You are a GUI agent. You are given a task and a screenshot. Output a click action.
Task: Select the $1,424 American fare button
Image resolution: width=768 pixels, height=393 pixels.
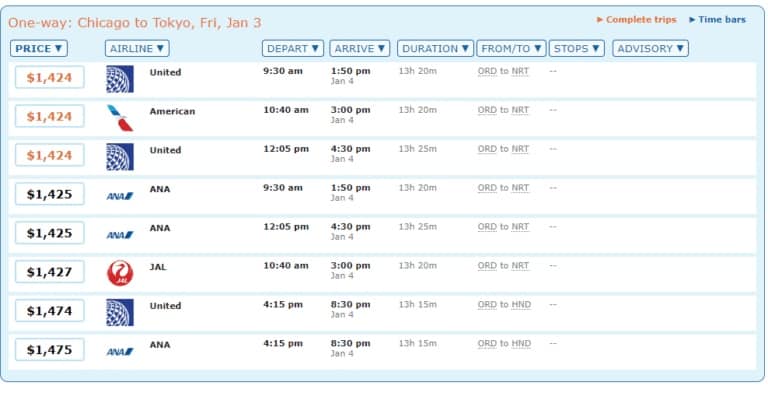pyautogui.click(x=49, y=116)
